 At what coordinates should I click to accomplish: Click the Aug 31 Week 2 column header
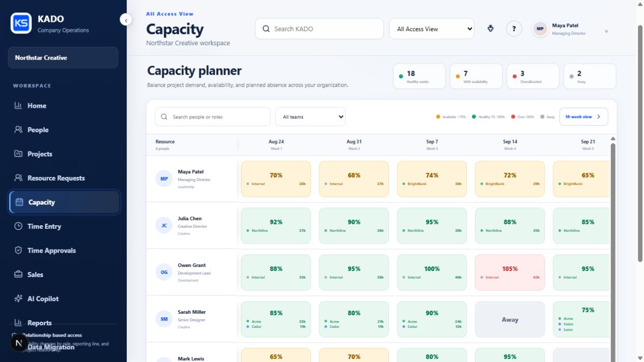click(x=354, y=145)
